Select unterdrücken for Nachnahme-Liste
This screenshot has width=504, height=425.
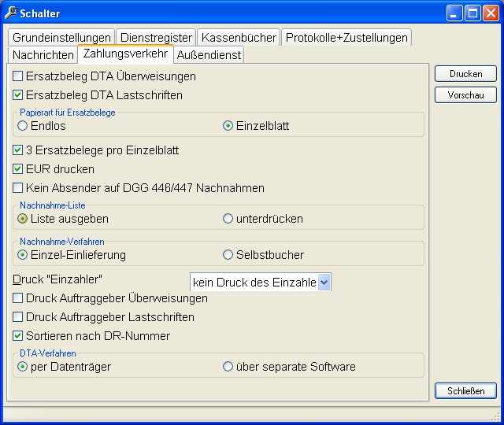coord(228,219)
